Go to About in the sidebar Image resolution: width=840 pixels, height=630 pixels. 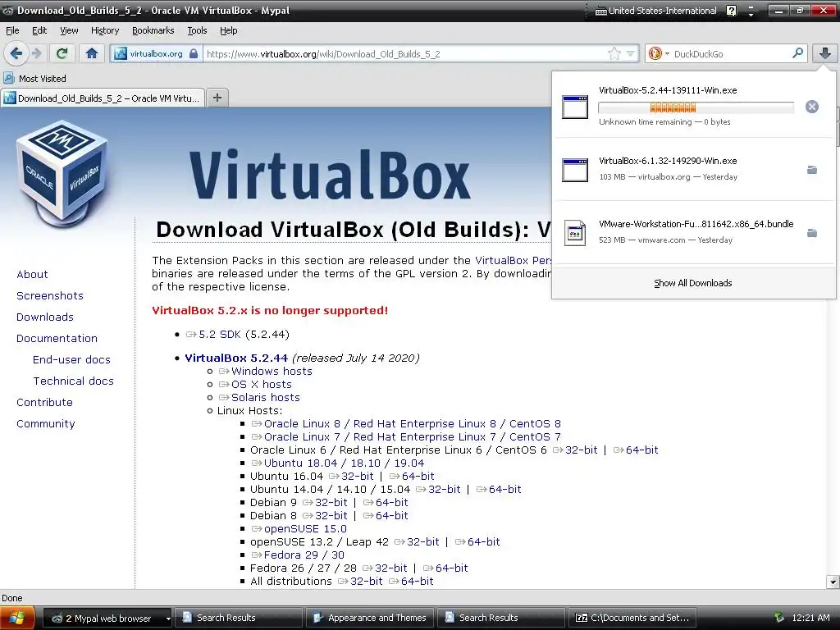click(32, 274)
